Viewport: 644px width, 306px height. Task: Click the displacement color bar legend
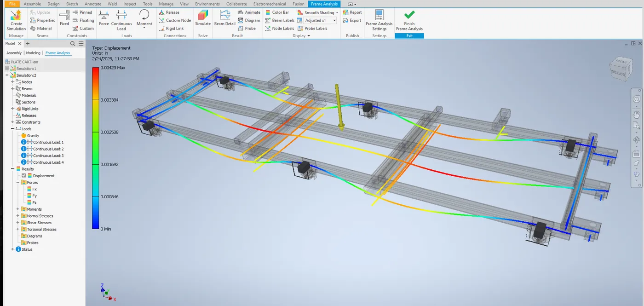click(x=96, y=148)
